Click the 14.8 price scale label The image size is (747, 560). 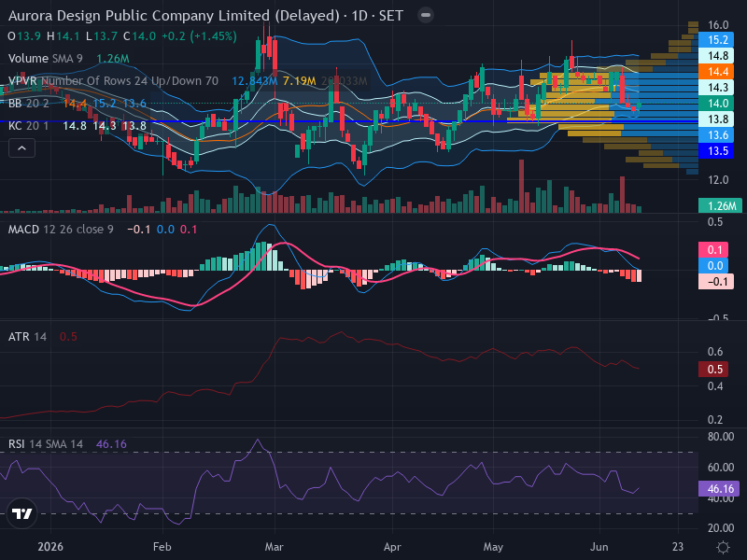pyautogui.click(x=716, y=56)
